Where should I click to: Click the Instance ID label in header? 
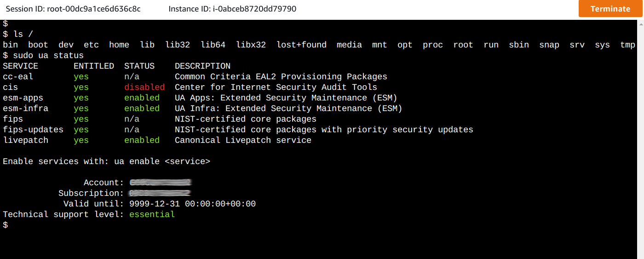pyautogui.click(x=232, y=9)
